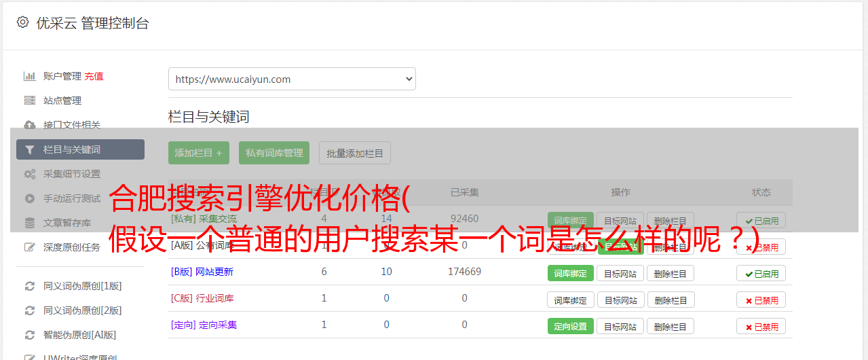
Task: Click the cloud upload icon for 接口文件相关
Action: [x=30, y=125]
